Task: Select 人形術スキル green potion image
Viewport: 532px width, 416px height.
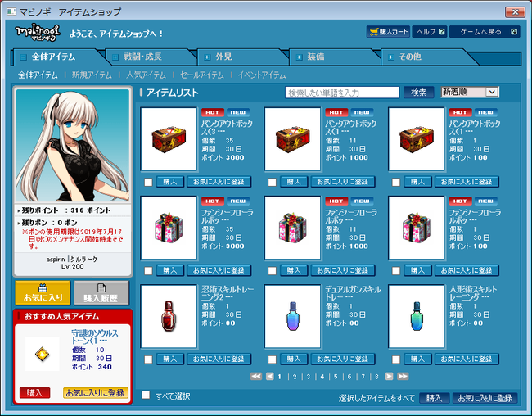Action: pyautogui.click(x=417, y=316)
